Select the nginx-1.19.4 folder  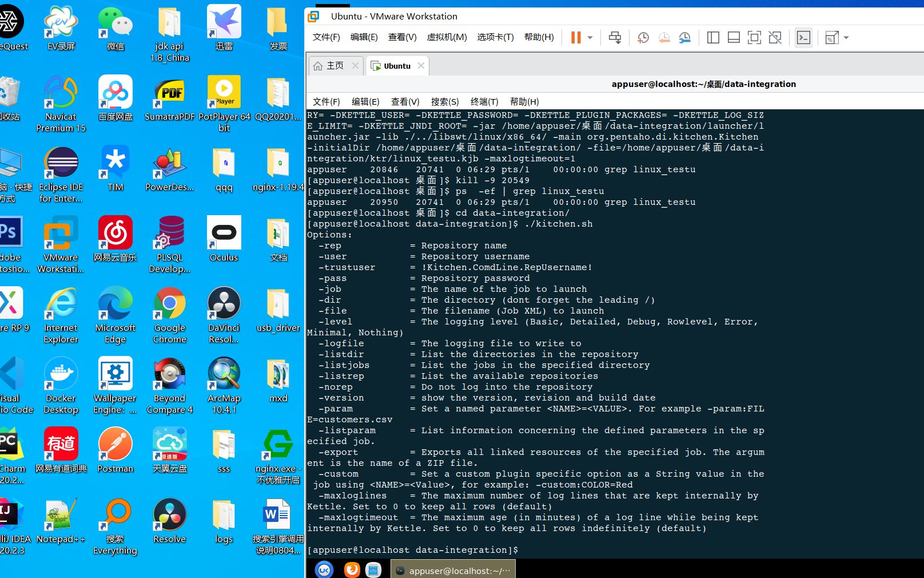pos(278,169)
